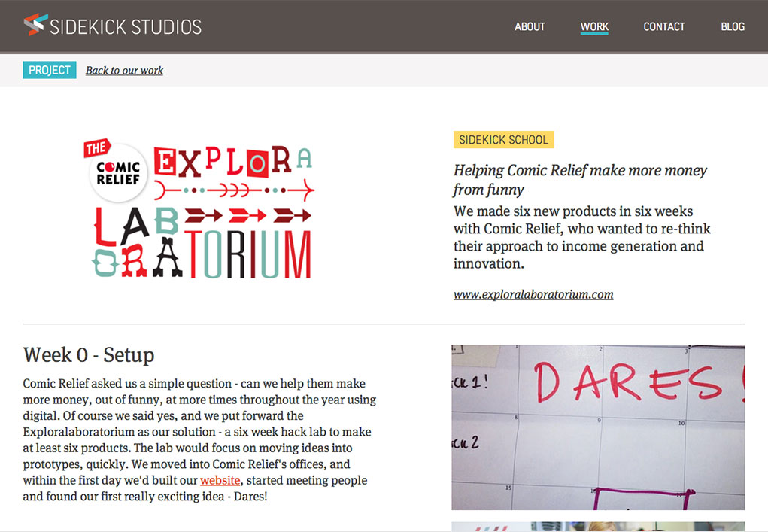Viewport: 768px width, 532px height.
Task: Click the Sidekick Studios wordmark
Action: pyautogui.click(x=126, y=26)
